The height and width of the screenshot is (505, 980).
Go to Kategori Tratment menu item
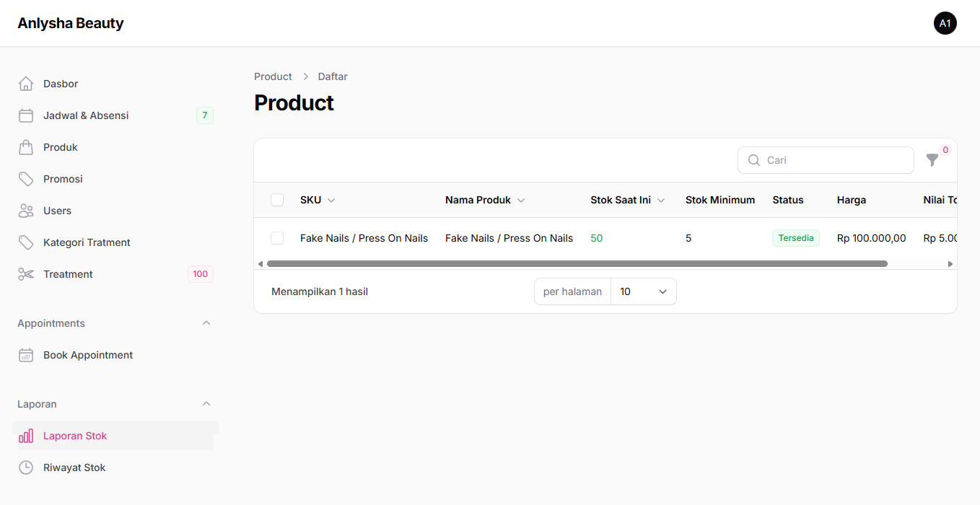[x=87, y=242]
